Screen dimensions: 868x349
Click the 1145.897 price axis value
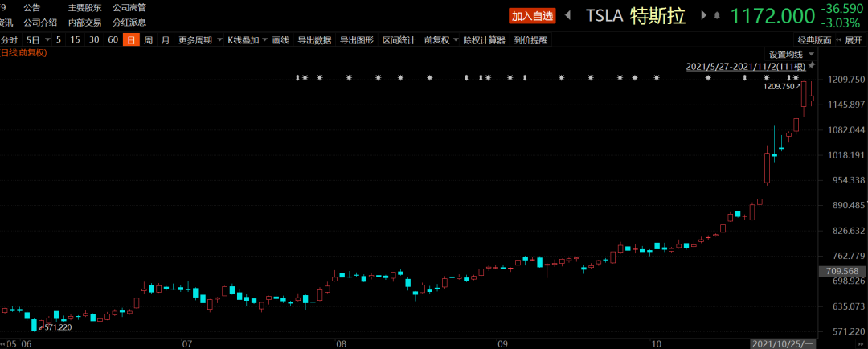pos(845,105)
